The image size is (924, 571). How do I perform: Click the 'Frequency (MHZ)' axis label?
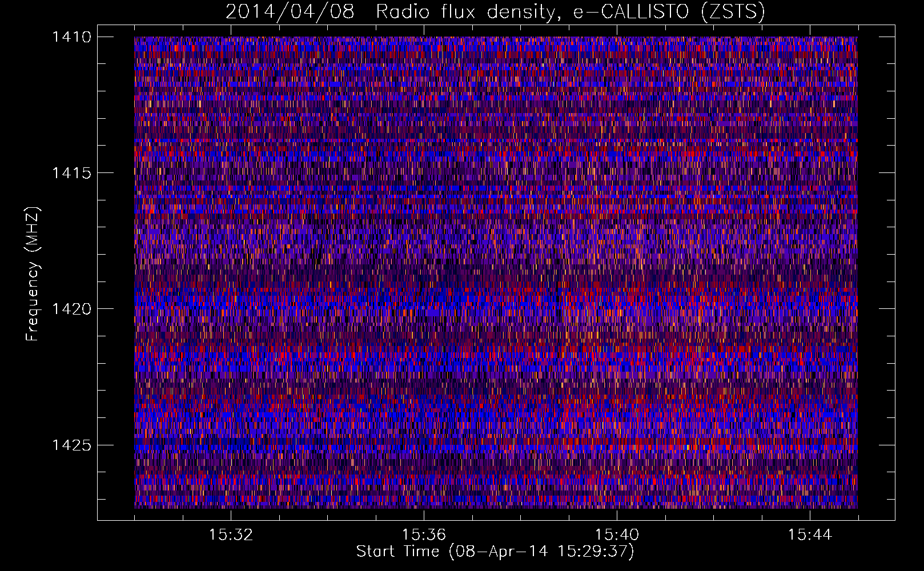click(x=33, y=274)
